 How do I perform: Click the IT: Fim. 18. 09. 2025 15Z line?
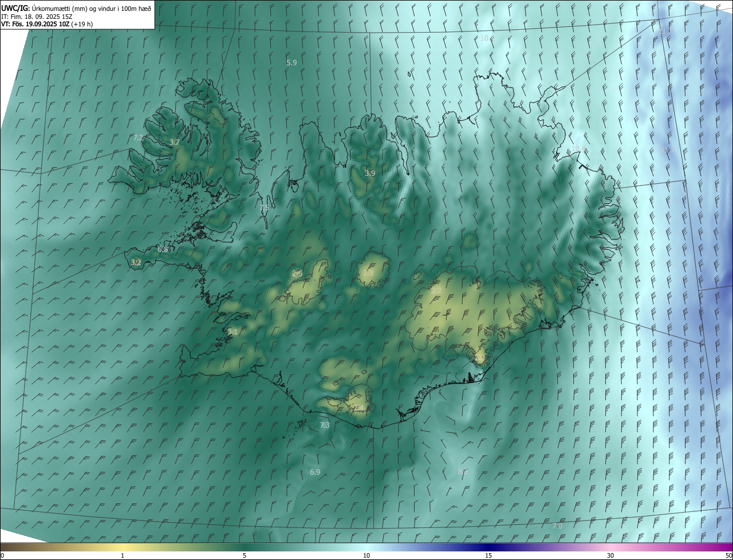click(37, 17)
